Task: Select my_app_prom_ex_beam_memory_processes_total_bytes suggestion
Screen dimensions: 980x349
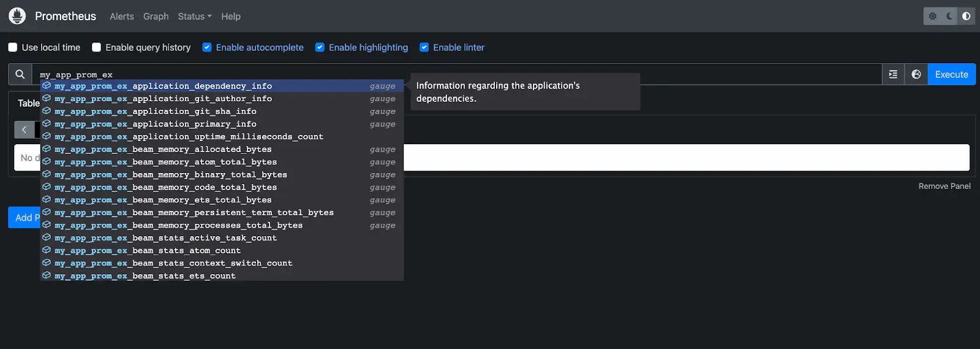Action: 222,225
